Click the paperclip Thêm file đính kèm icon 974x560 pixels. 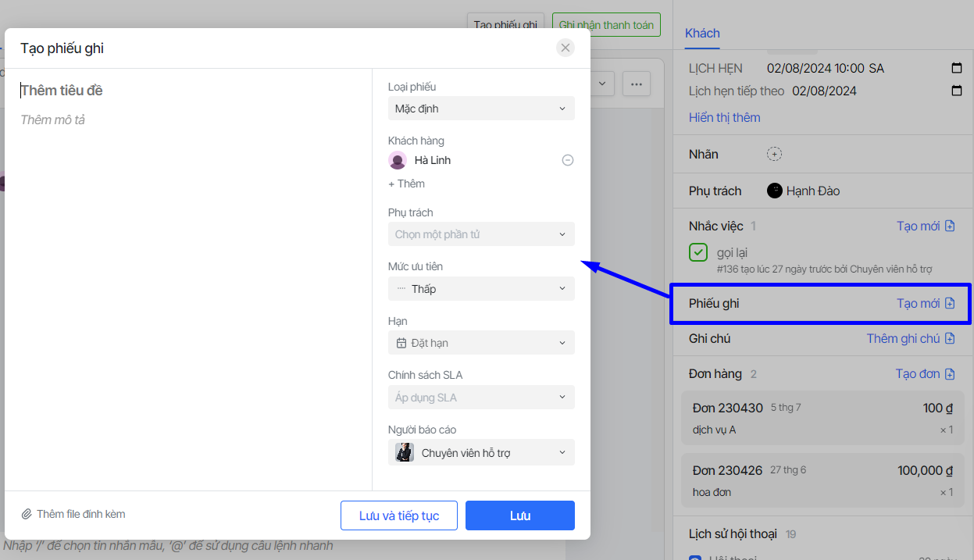pos(27,514)
